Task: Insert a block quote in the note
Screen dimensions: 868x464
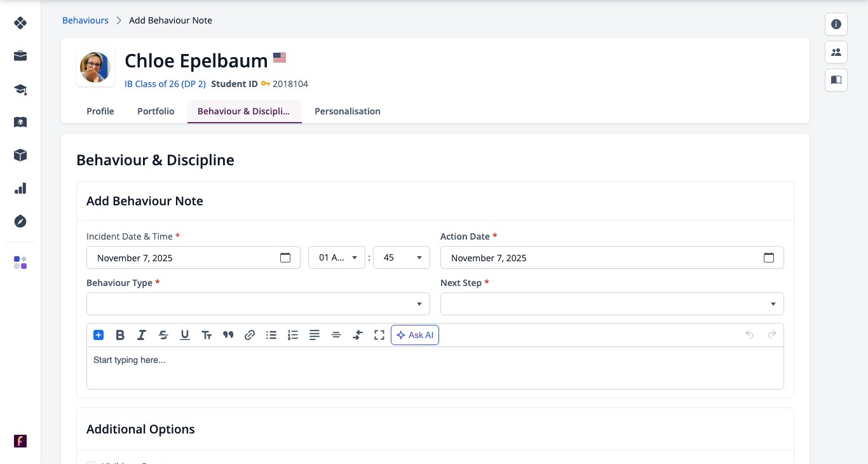Action: (228, 335)
